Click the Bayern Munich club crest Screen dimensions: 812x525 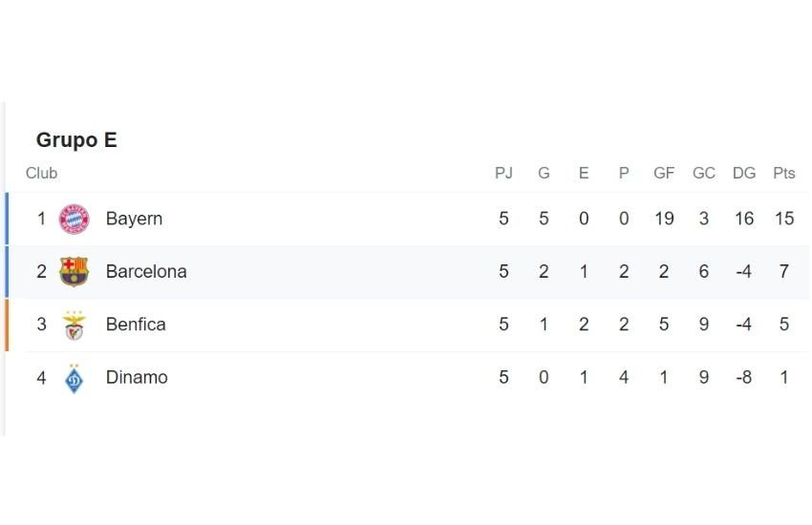75,219
